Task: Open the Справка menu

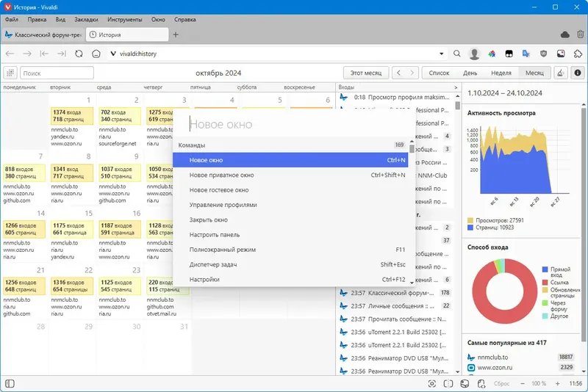Action: 185,20
